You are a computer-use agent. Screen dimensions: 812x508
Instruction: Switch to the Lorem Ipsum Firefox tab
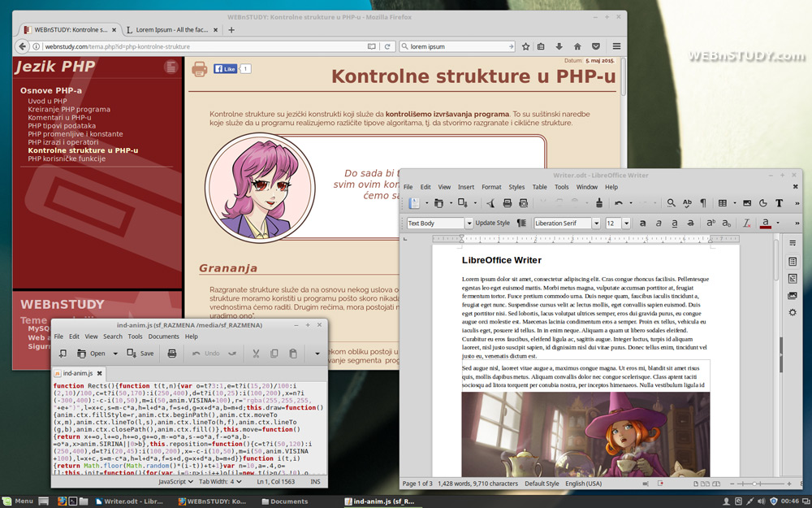[172, 30]
